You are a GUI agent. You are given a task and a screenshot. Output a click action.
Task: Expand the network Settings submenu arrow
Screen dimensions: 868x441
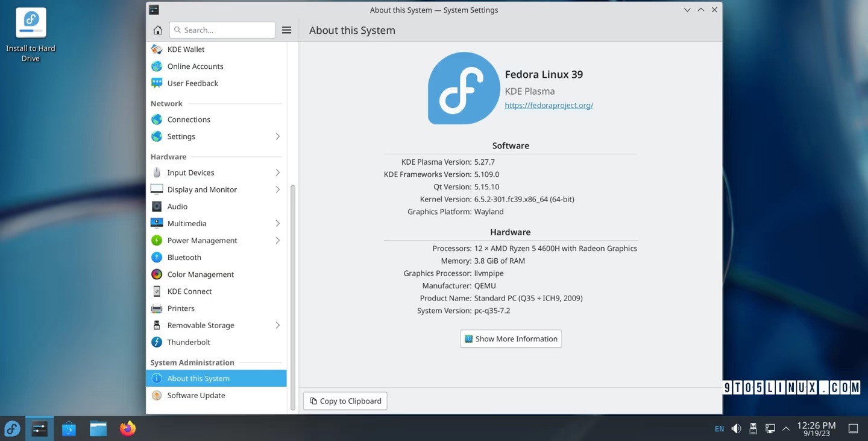[277, 136]
